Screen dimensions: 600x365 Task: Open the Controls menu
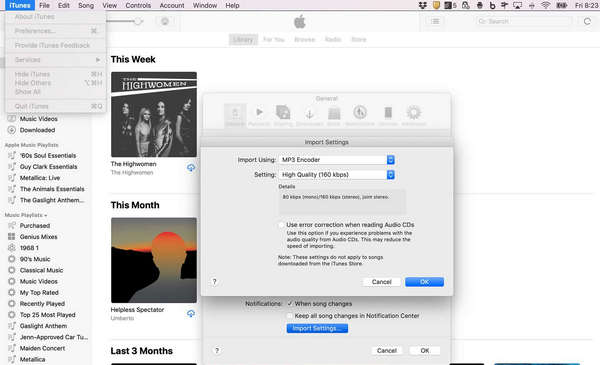(138, 5)
